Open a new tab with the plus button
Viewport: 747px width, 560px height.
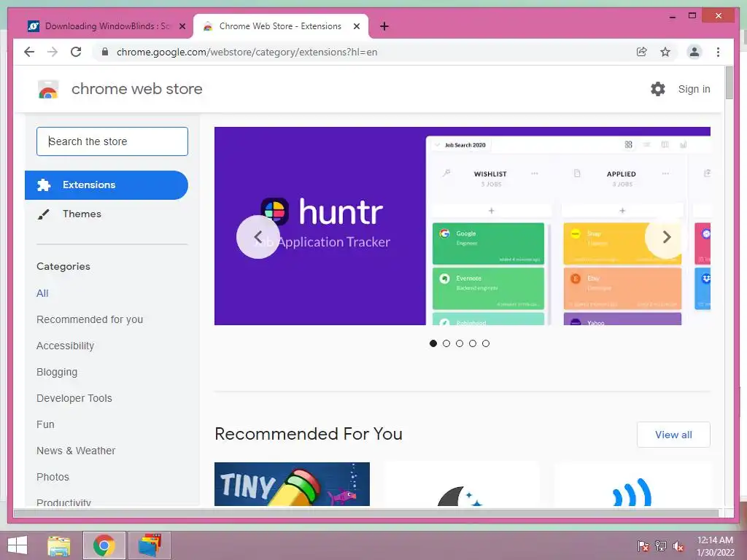tap(384, 26)
